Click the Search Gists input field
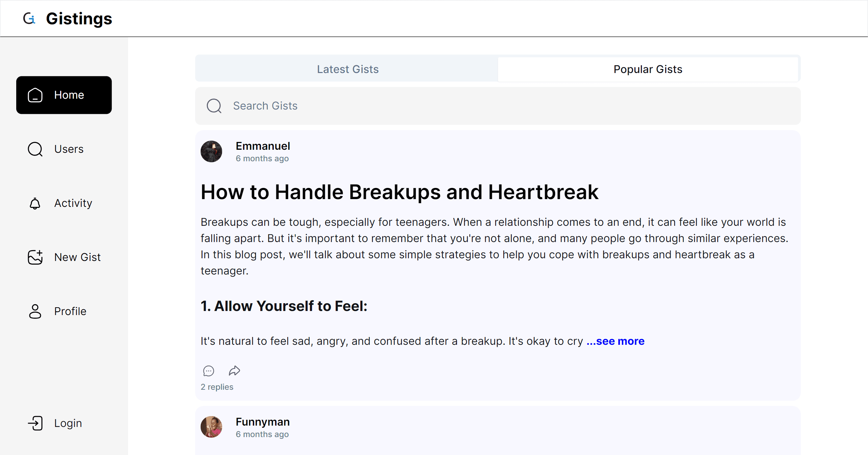Image resolution: width=868 pixels, height=455 pixels. pyautogui.click(x=507, y=106)
